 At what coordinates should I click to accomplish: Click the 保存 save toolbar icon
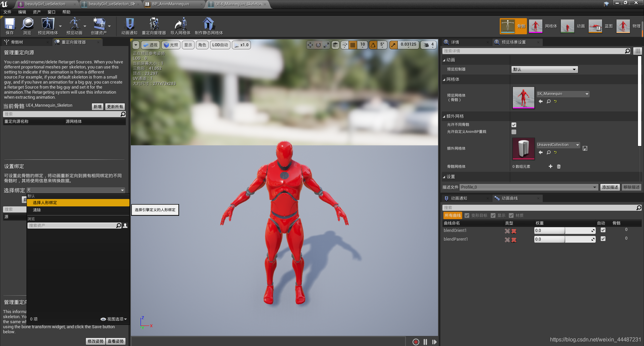[9, 26]
